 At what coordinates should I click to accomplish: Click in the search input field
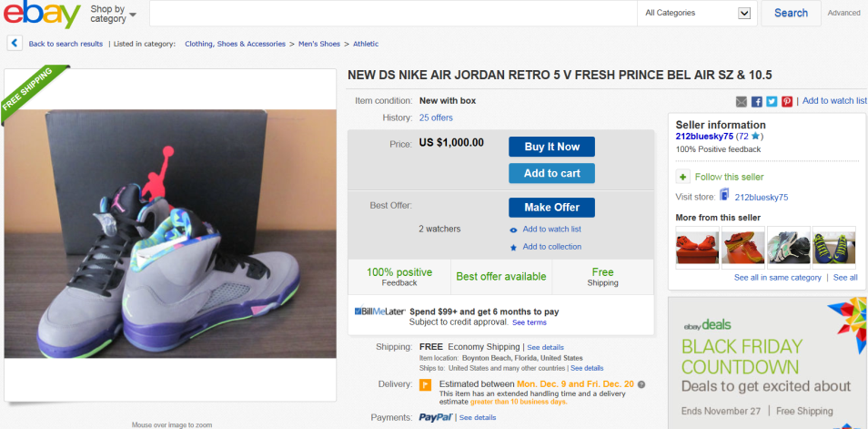click(392, 13)
